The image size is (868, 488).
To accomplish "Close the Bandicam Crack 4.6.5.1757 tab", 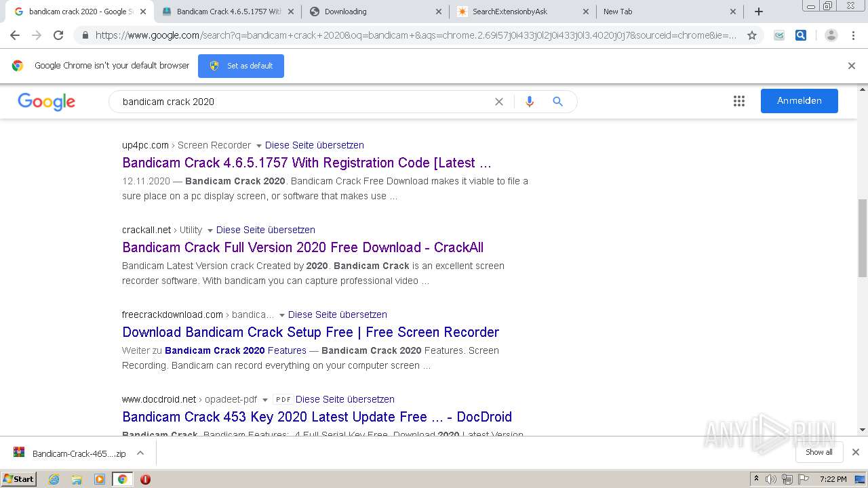I will (291, 12).
